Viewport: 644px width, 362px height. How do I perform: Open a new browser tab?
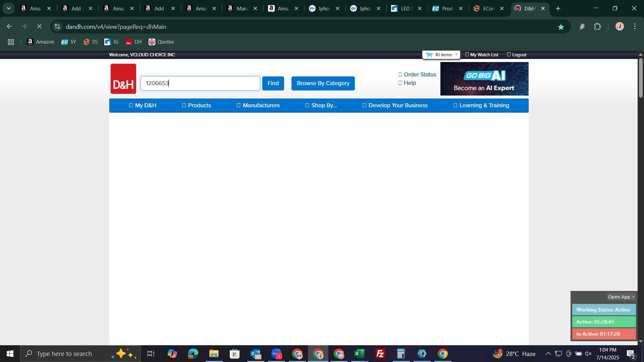[558, 8]
